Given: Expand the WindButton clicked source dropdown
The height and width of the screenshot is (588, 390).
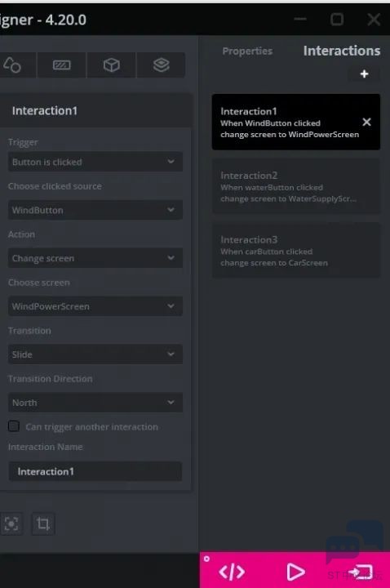Looking at the screenshot, I should tap(95, 210).
